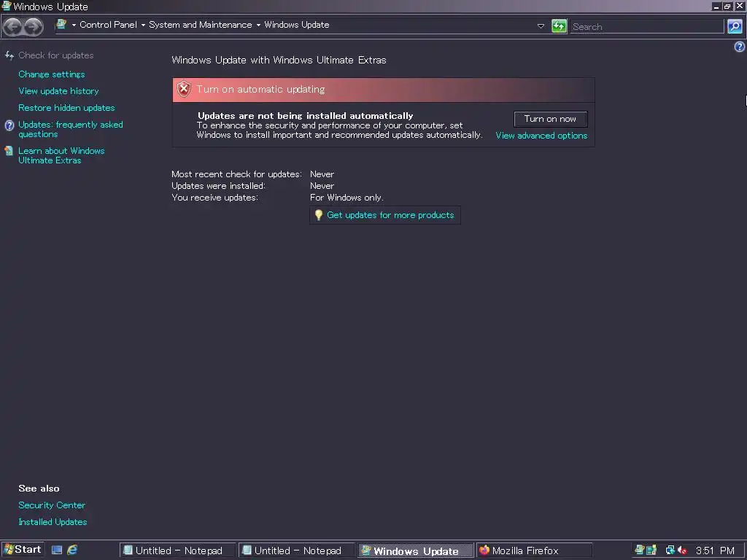Refresh the page with the green refresh icon
The image size is (747, 560).
[x=559, y=26]
